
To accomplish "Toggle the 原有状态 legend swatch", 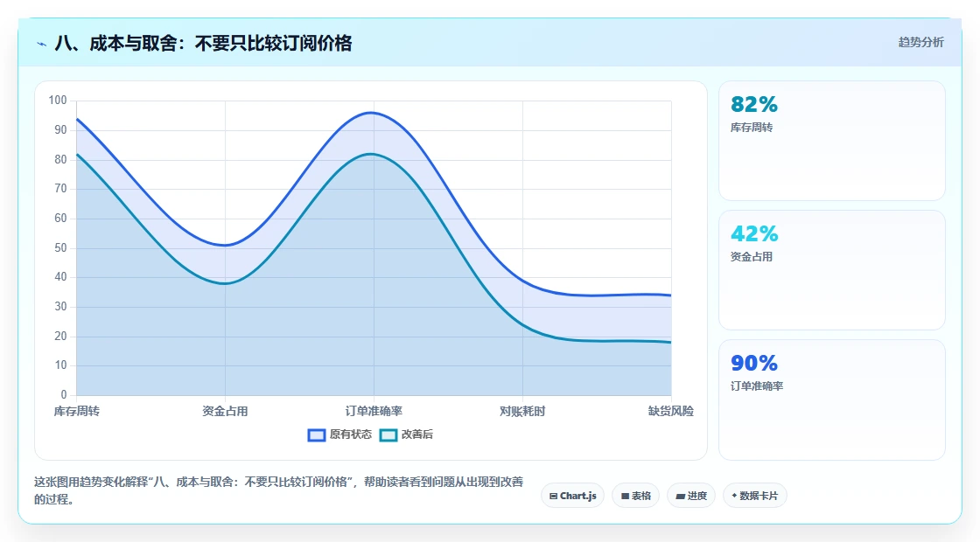I will pos(317,435).
